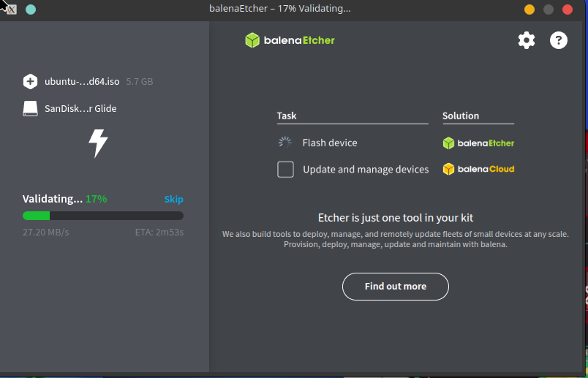The height and width of the screenshot is (378, 588).
Task: Click the Solution column heading
Action: click(x=461, y=116)
